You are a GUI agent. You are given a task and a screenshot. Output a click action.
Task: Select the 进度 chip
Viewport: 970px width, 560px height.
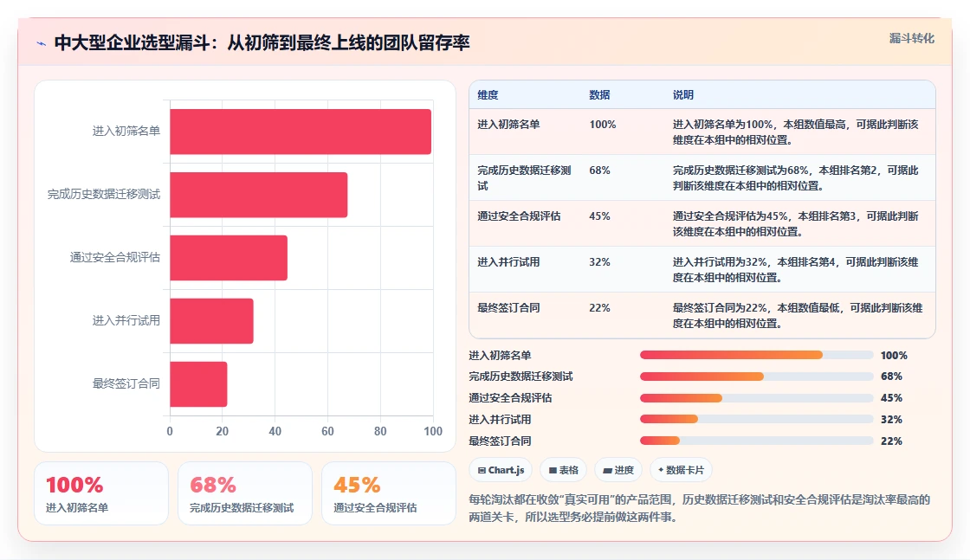coord(618,470)
